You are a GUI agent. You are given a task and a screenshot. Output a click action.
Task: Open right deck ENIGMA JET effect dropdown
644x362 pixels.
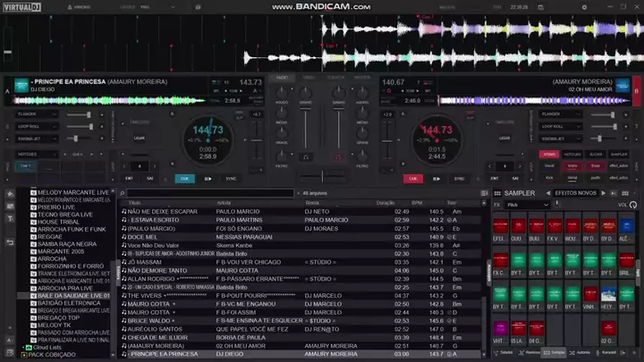(560, 139)
